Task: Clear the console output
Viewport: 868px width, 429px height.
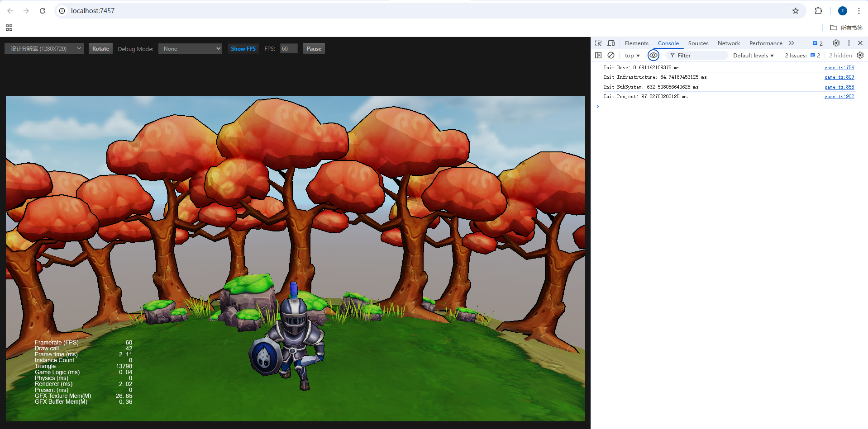Action: (x=611, y=55)
